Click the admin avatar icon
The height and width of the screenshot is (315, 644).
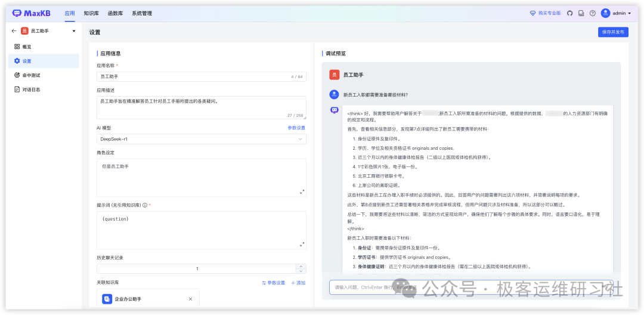(x=605, y=13)
